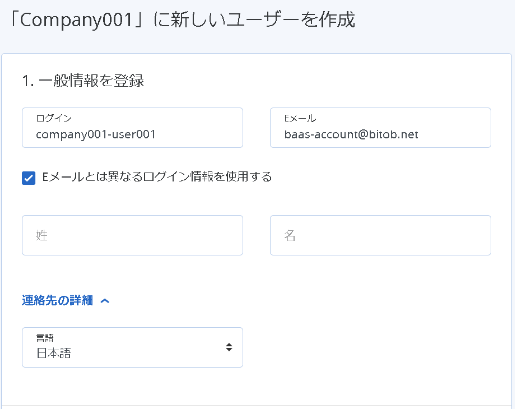Click the 連絡先の詳細 expander link
515x409 pixels.
pyautogui.click(x=57, y=300)
